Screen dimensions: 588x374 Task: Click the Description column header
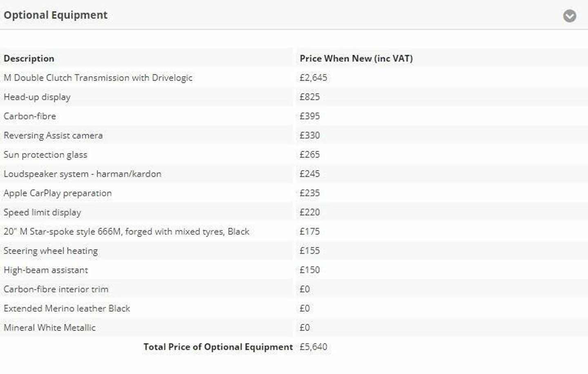[29, 58]
